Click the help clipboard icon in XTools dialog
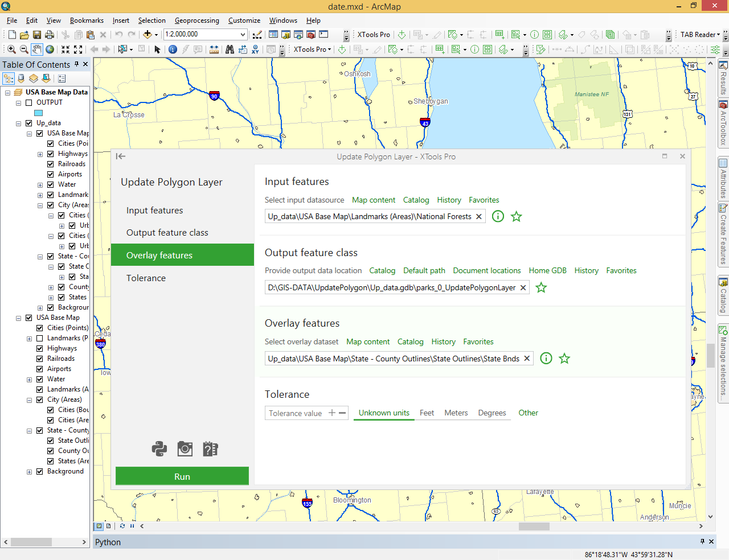The width and height of the screenshot is (729, 560). pyautogui.click(x=210, y=449)
